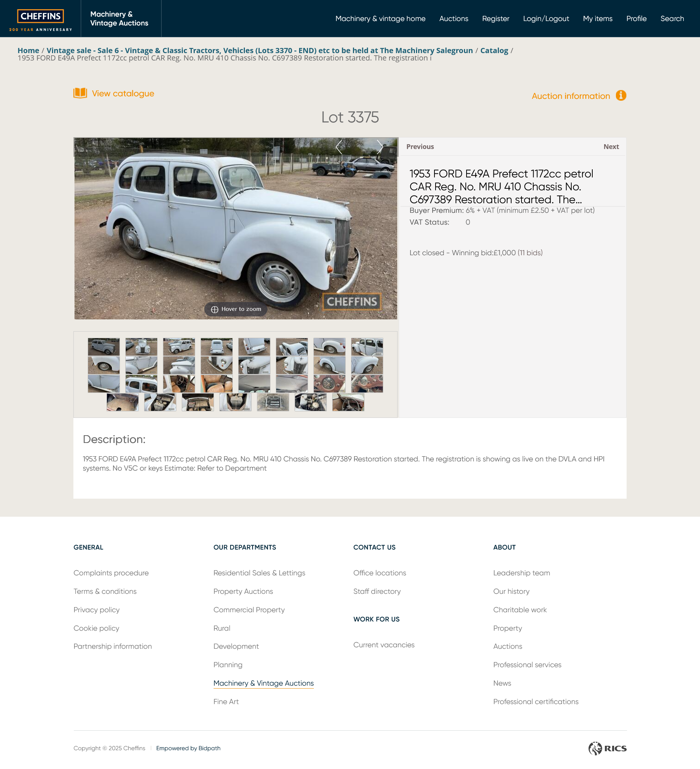
Task: Show next photo with right arrow
Action: click(x=380, y=147)
